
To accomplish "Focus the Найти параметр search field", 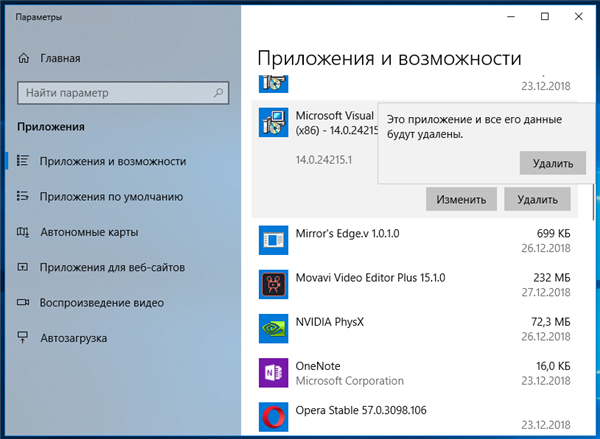I will (123, 93).
